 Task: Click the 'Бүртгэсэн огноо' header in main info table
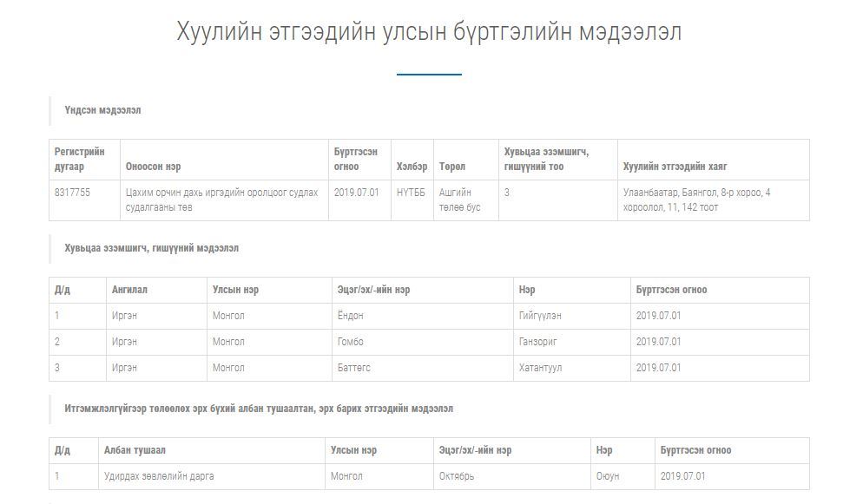coord(356,159)
